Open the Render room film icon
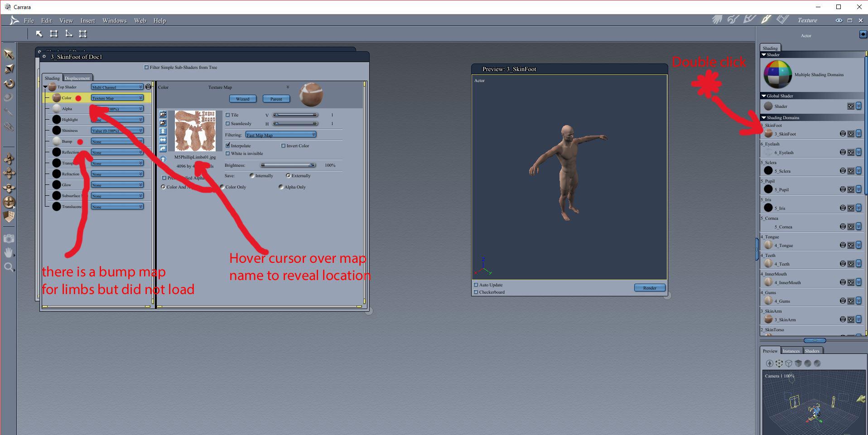Screen dimensions: 868x435 point(782,19)
